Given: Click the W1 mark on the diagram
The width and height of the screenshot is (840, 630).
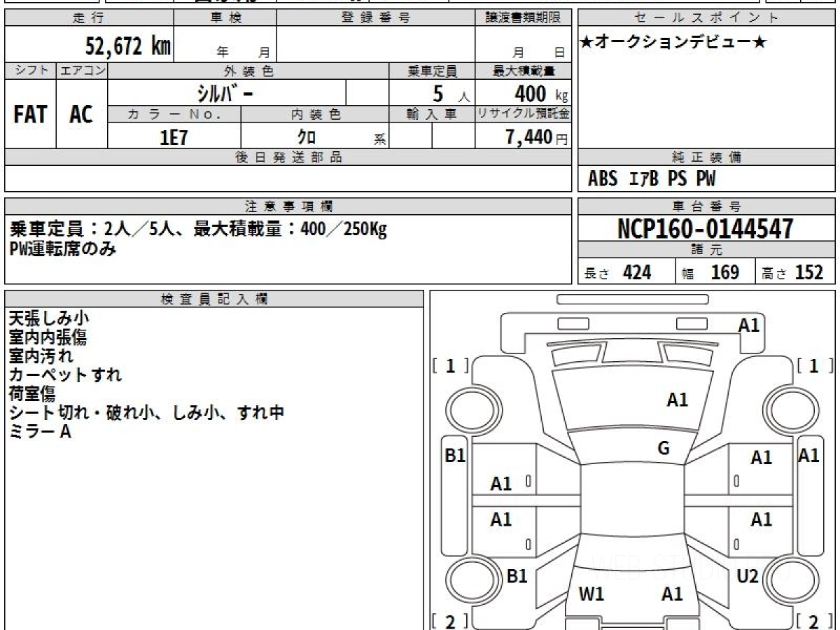Looking at the screenshot, I should (x=591, y=594).
